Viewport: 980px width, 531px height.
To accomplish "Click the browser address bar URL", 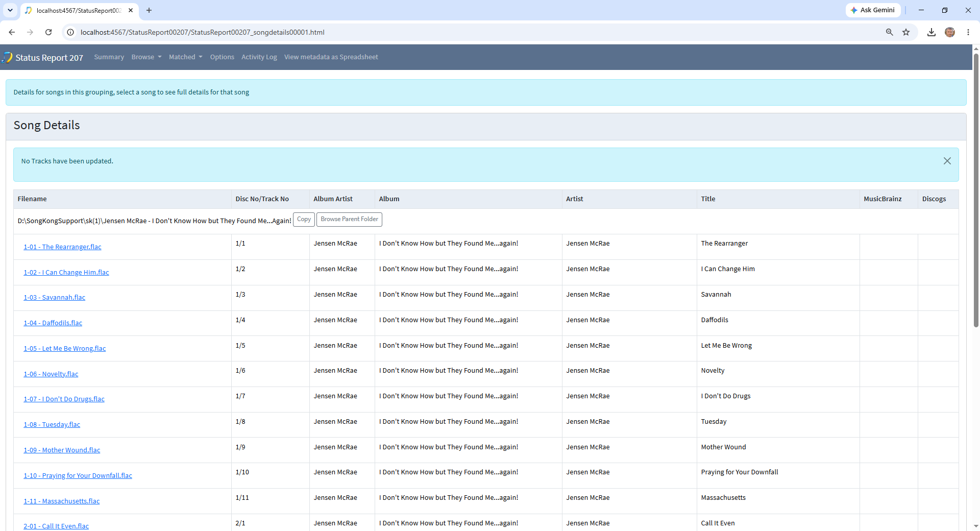I will pyautogui.click(x=203, y=32).
